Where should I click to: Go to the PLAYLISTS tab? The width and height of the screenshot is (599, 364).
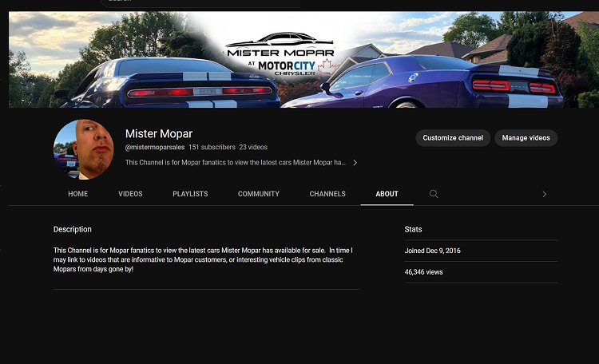click(x=190, y=194)
